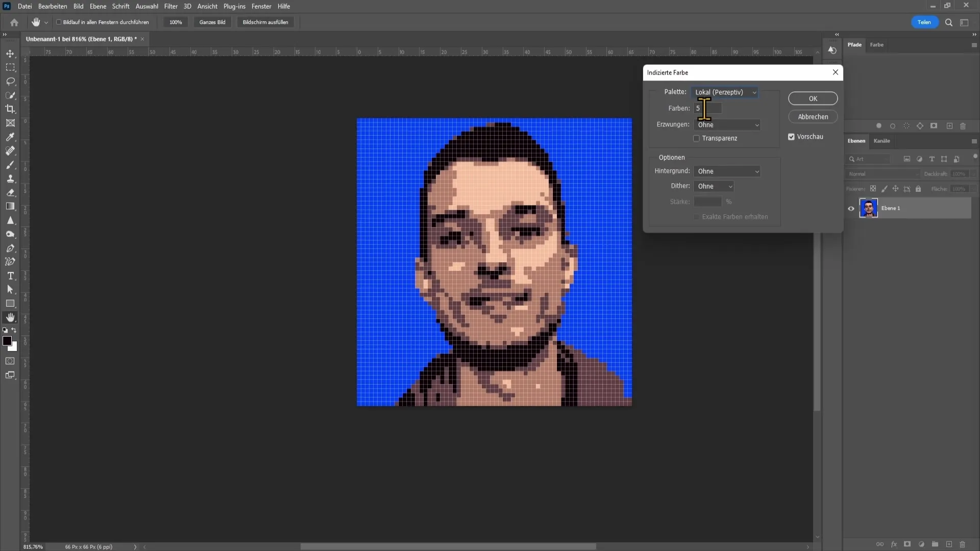Enable the Transparenz checkbox
The height and width of the screenshot is (551, 980).
696,138
